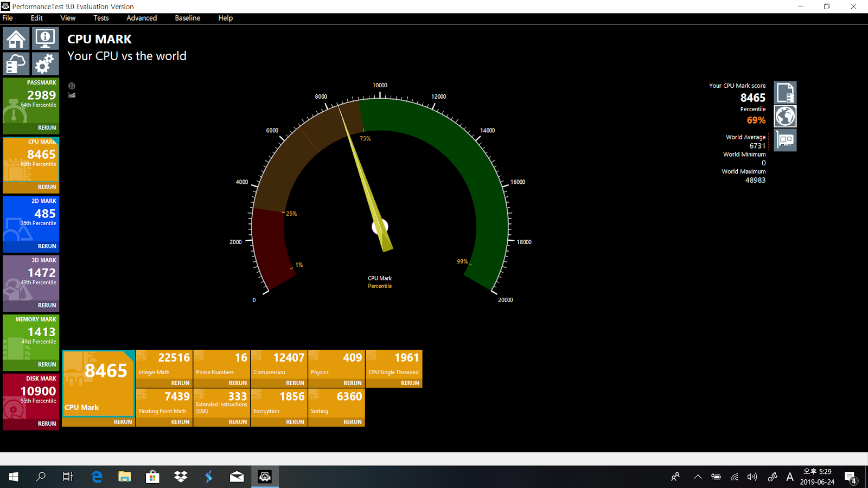Open the volume speaker tray icon
868x488 pixels.
click(752, 477)
